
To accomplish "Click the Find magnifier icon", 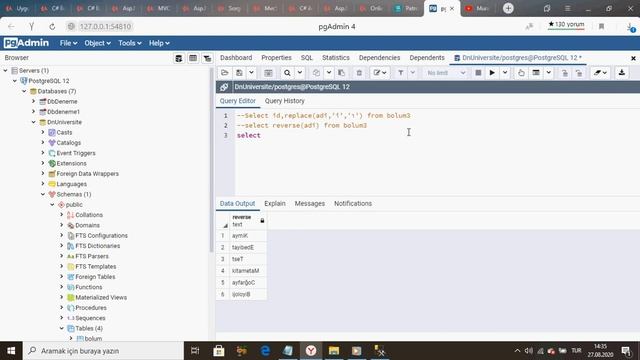I will [x=287, y=73].
